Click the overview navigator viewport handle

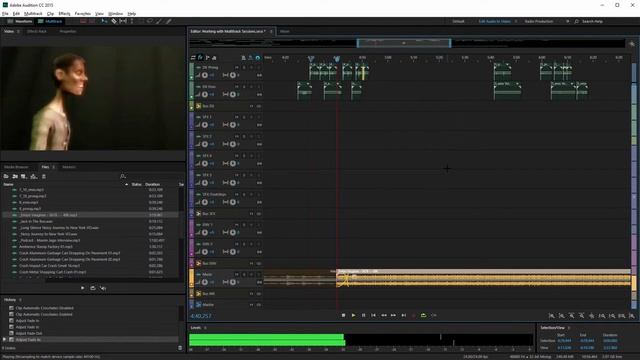pos(404,43)
